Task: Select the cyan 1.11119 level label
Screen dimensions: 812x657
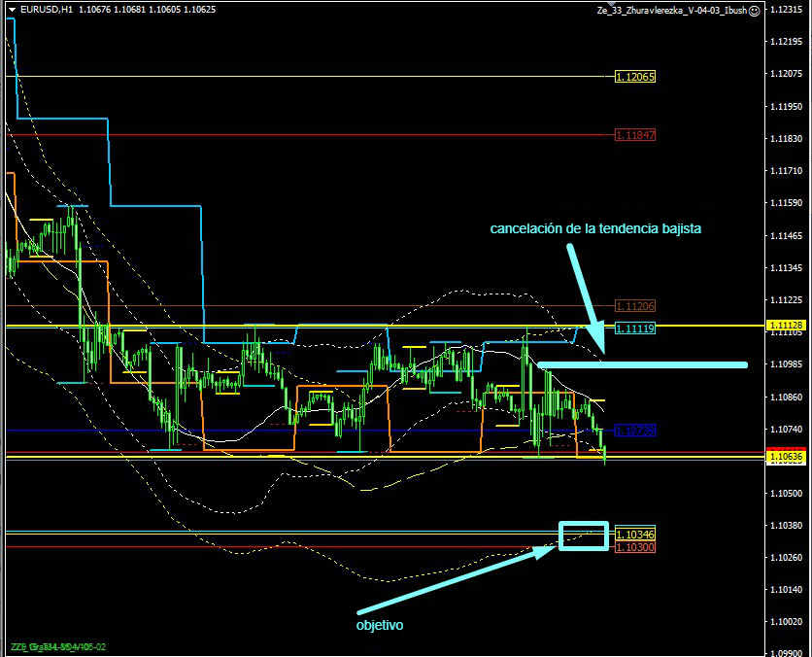Action: [x=635, y=329]
